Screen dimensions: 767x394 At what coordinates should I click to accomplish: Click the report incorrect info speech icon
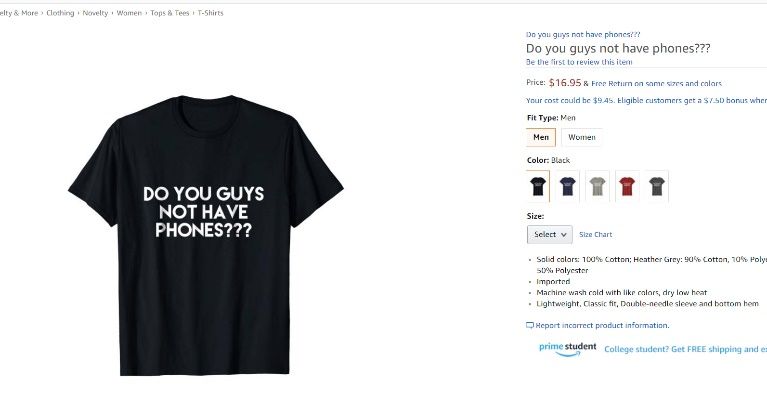pos(530,325)
